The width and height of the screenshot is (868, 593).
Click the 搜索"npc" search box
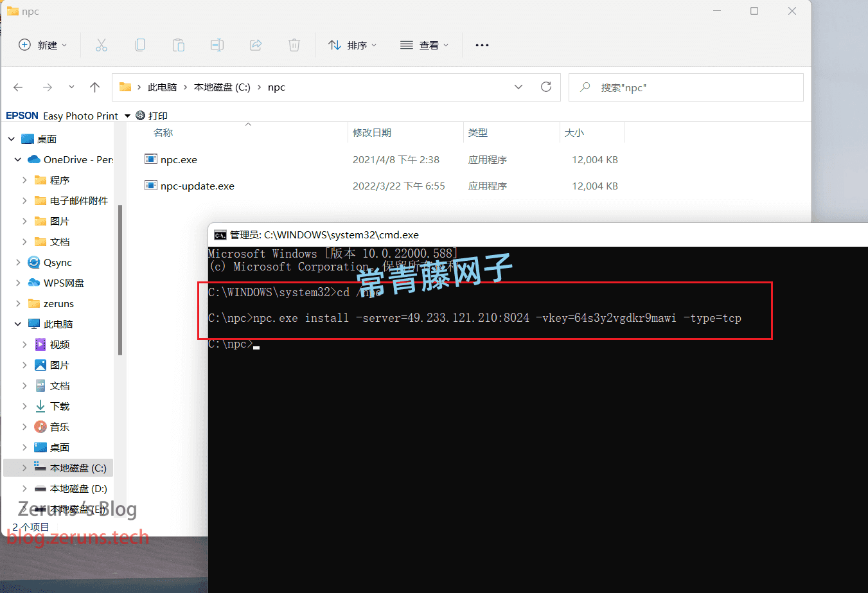click(686, 87)
